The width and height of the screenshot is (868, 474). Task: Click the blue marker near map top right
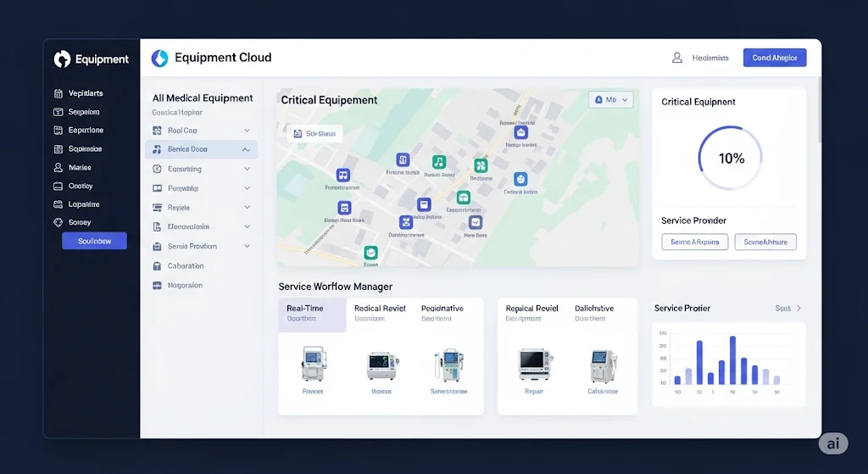pyautogui.click(x=521, y=132)
